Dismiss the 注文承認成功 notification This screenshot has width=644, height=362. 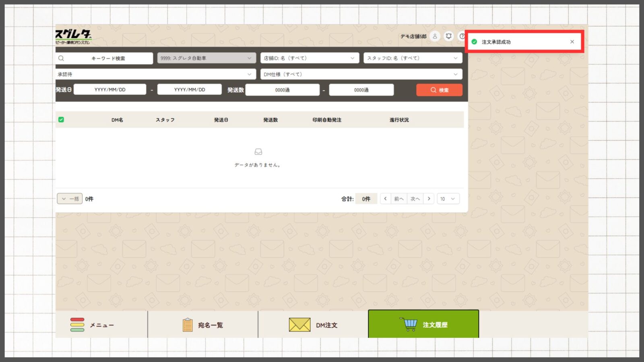tap(572, 42)
